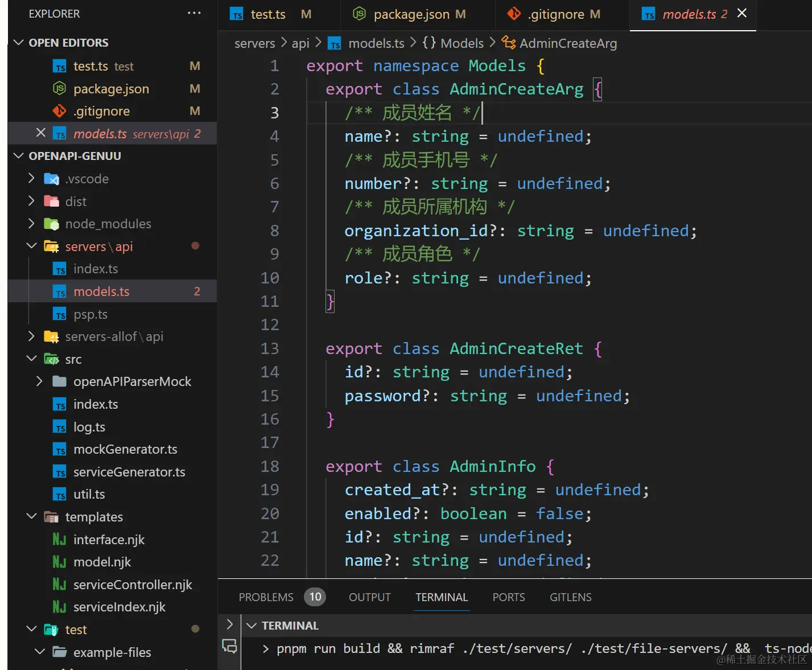
Task: Click the node_modules folder icon
Action: [x=52, y=224]
